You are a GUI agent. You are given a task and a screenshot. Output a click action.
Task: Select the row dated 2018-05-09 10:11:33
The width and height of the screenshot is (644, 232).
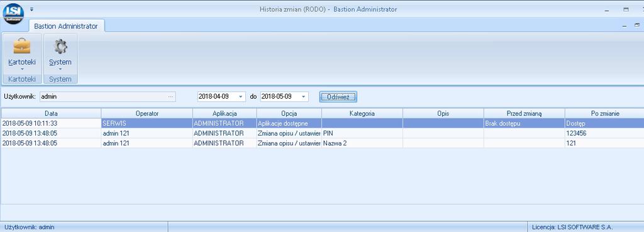[323, 123]
